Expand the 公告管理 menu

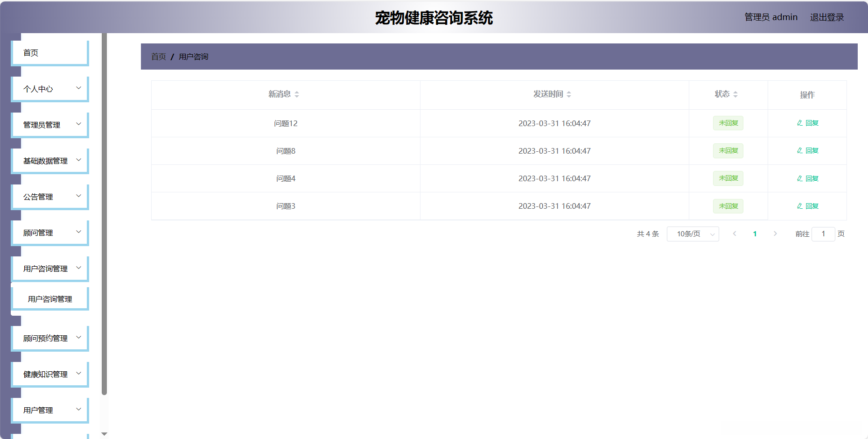point(49,196)
